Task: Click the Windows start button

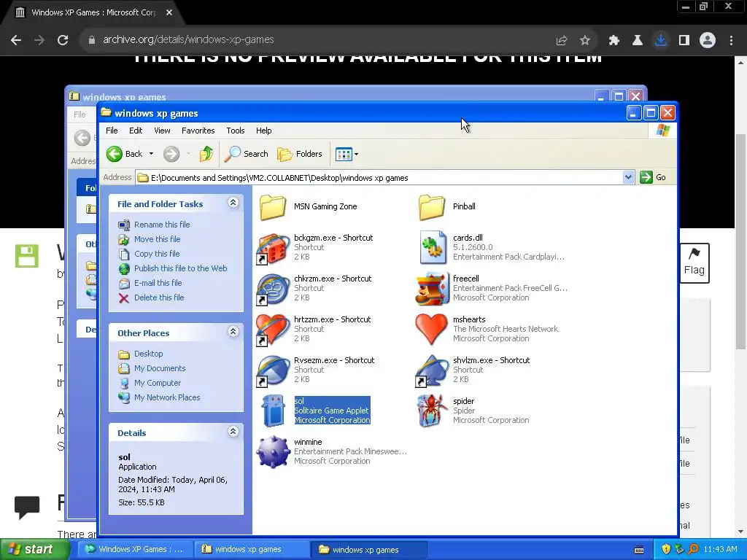Action: coord(35,550)
